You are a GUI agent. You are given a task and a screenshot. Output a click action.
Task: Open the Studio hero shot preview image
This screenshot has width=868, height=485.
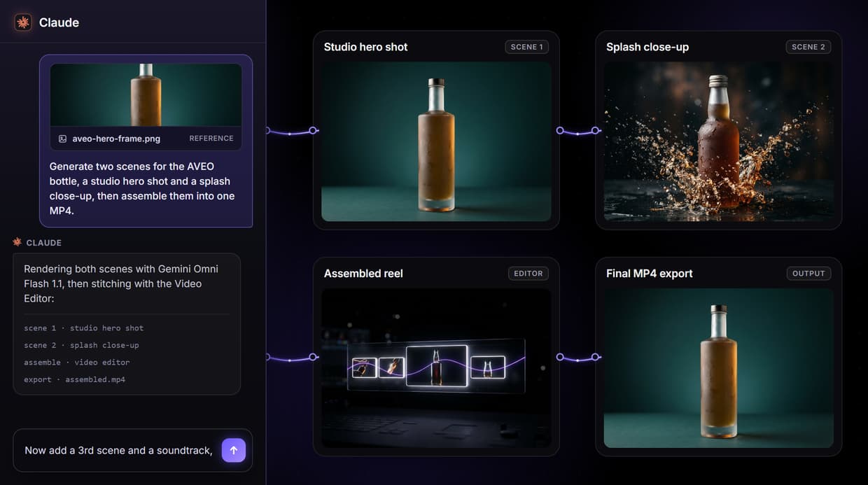436,141
